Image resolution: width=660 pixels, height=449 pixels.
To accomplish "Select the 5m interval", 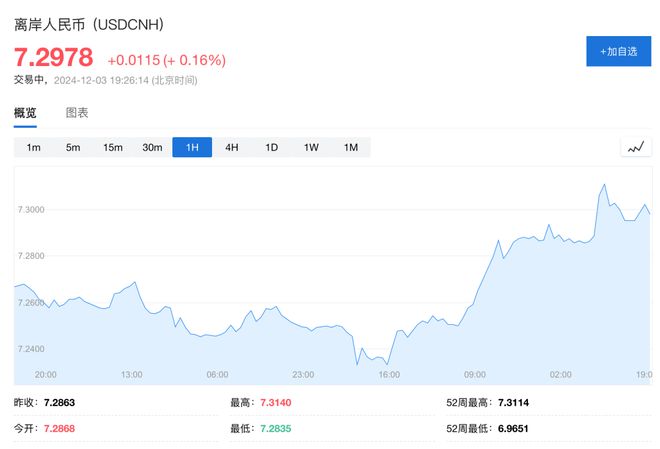I will [73, 147].
